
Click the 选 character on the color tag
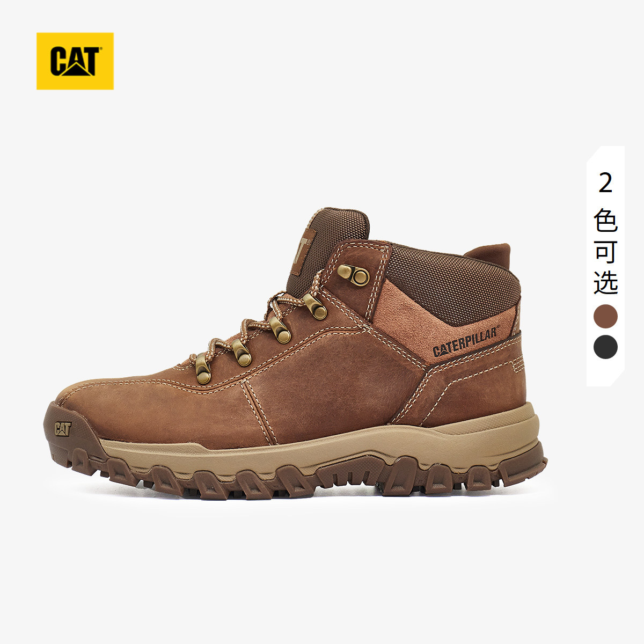click(605, 282)
